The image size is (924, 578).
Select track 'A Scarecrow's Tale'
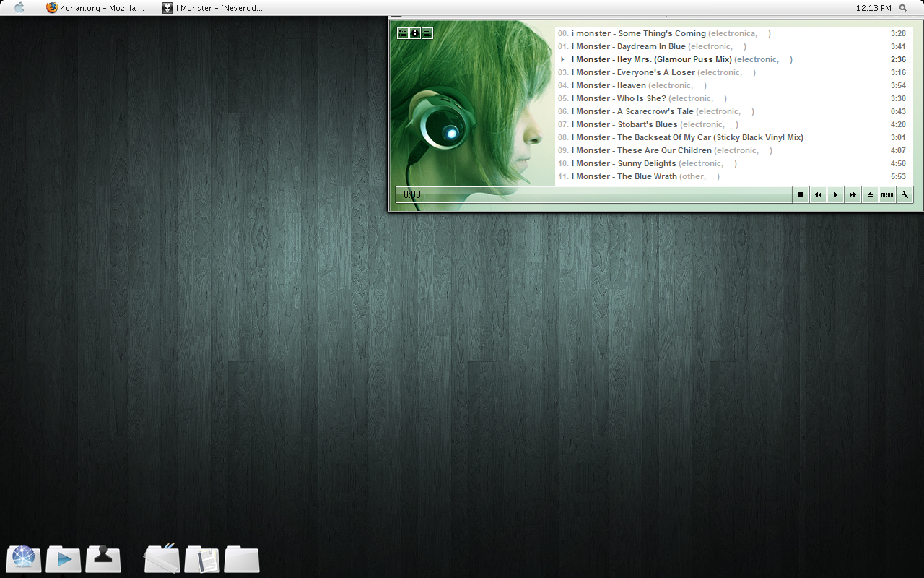[x=733, y=111]
